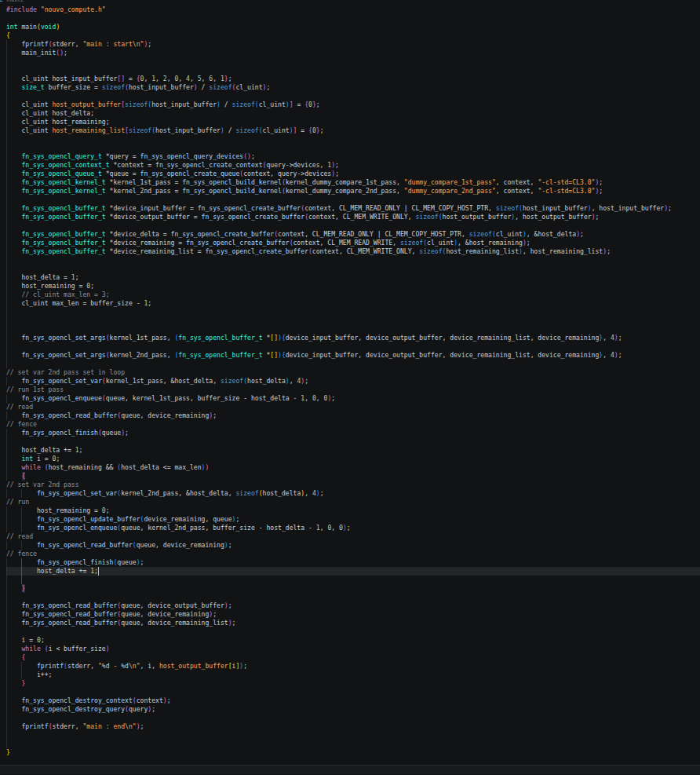Click the *device_remaining = create_buffer line

[x=275, y=243]
